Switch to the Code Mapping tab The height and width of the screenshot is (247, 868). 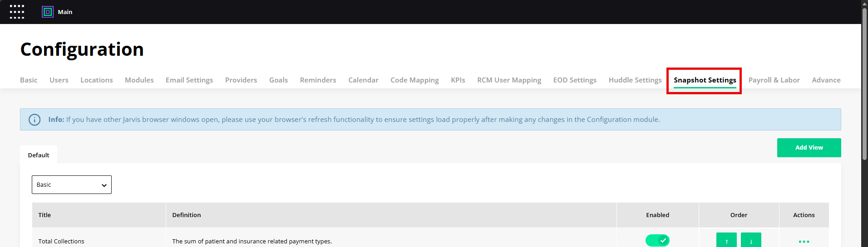(x=414, y=80)
